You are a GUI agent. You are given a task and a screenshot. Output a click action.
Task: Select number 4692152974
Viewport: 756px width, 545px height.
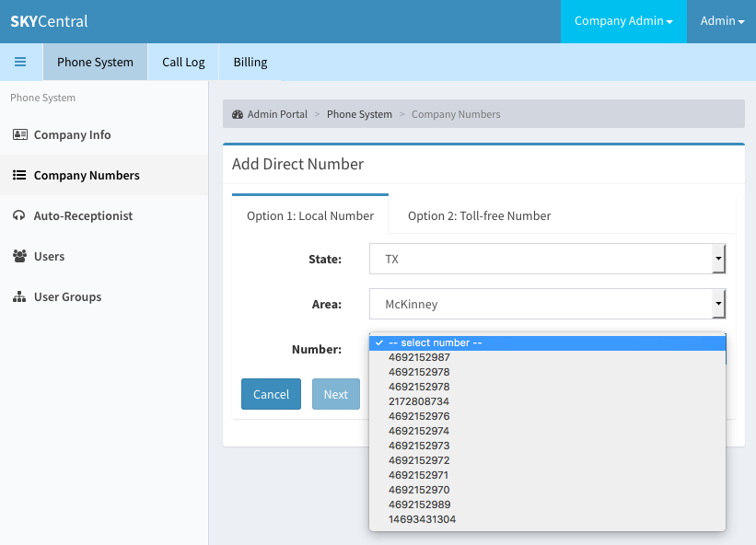(x=547, y=431)
